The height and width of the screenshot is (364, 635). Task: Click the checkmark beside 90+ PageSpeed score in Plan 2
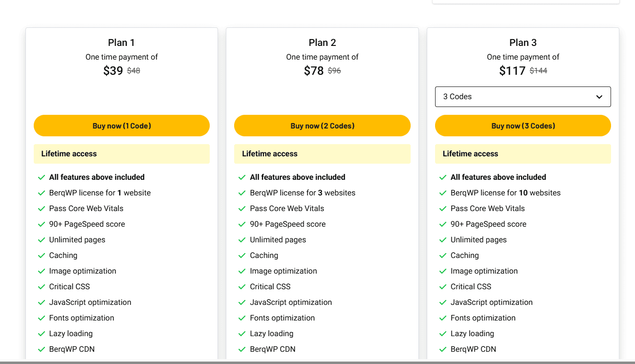tap(242, 224)
